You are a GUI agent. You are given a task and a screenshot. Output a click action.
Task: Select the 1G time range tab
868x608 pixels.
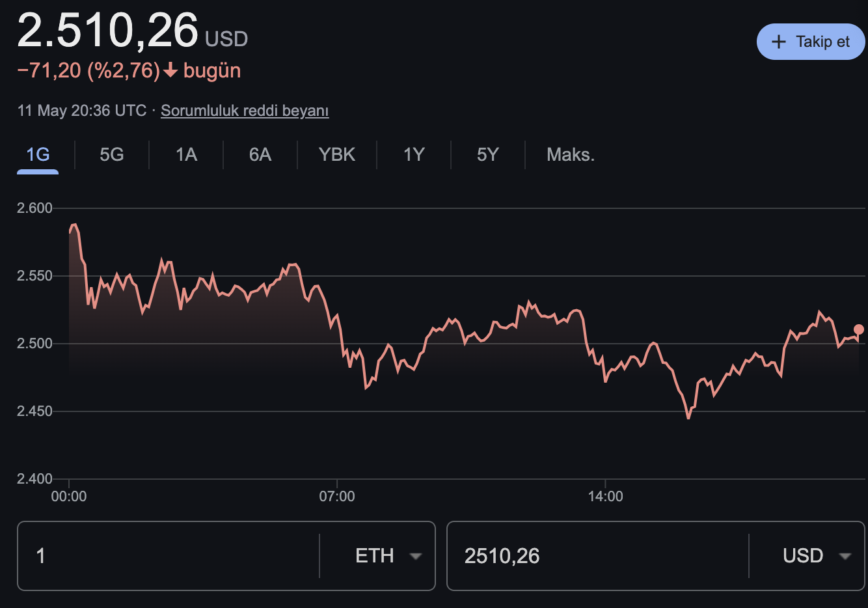(38, 155)
